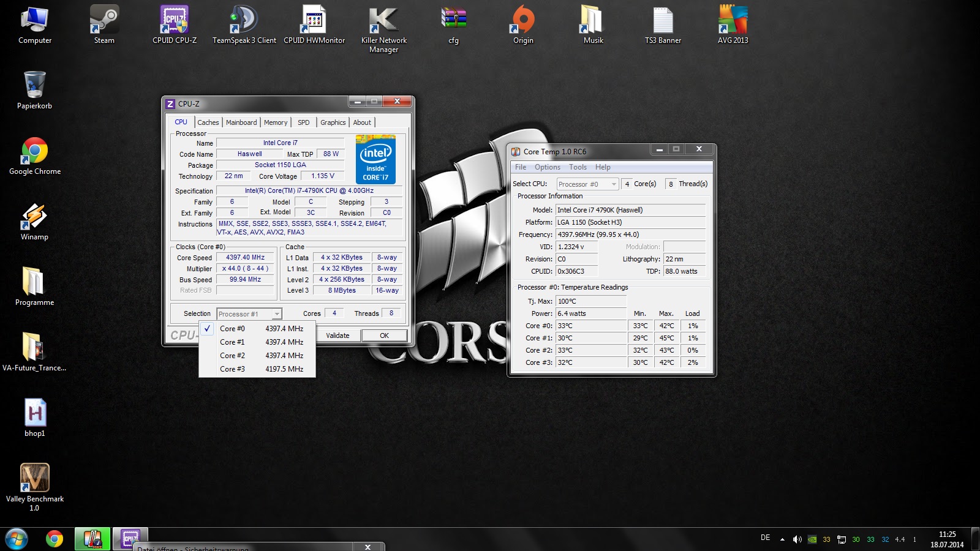Click the "6.4 watts" Power reading in Core Temp

(x=591, y=313)
